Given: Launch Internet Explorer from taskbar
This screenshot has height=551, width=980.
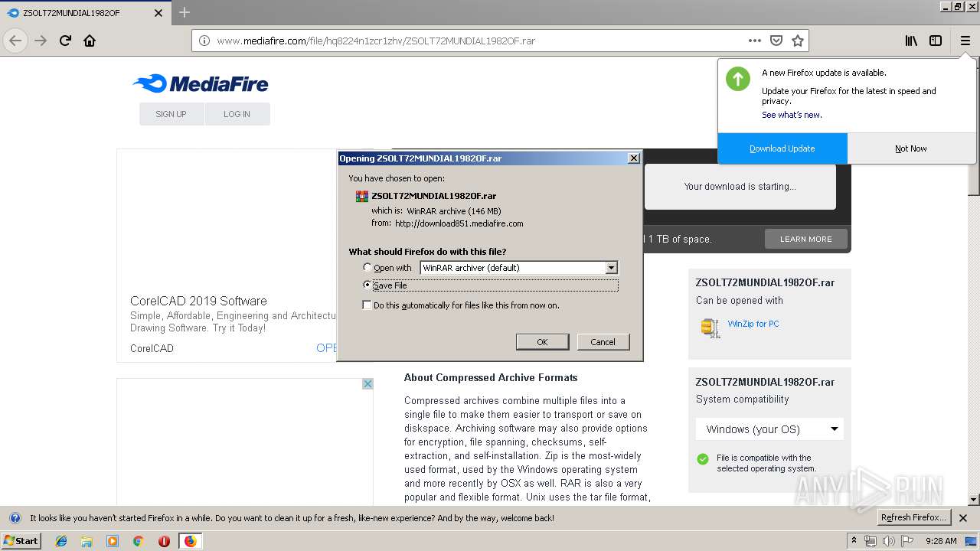Looking at the screenshot, I should (x=61, y=541).
